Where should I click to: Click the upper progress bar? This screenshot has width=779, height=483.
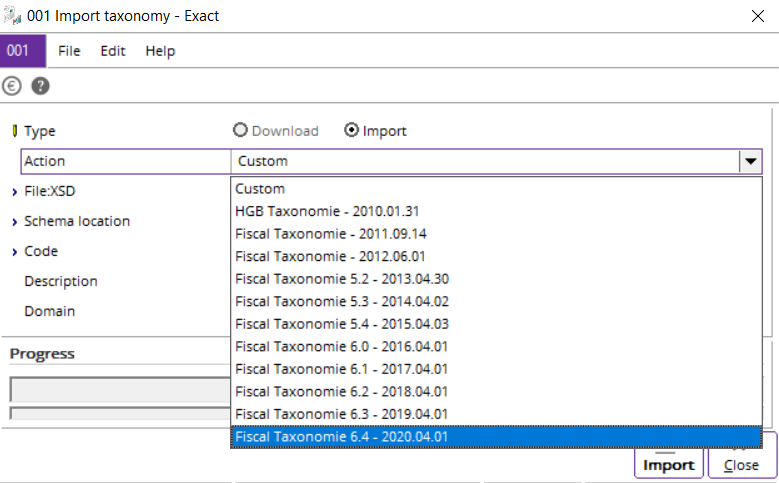pos(120,389)
